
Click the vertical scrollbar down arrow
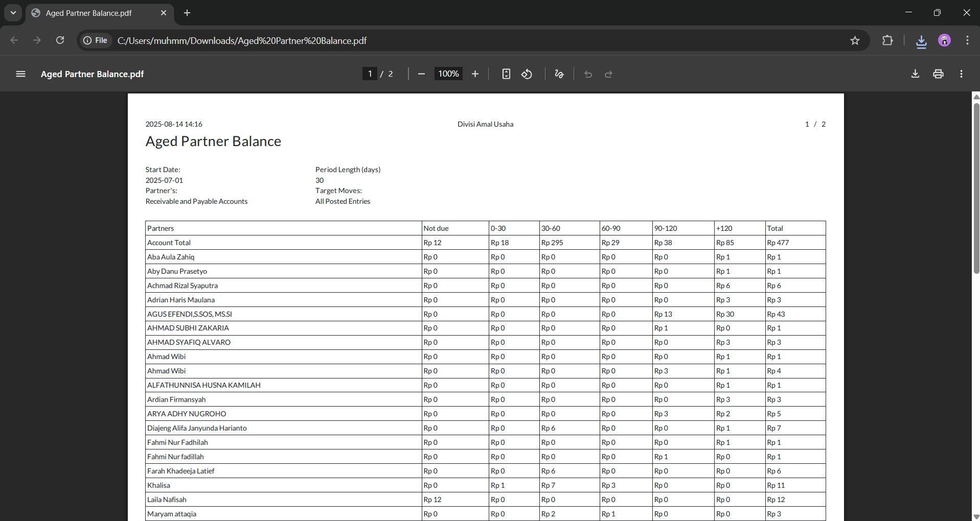[976, 516]
